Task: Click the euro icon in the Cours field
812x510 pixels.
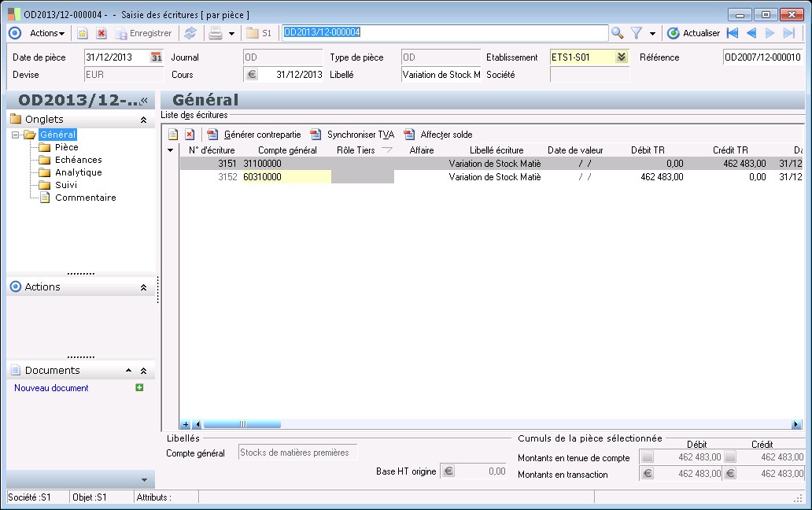Action: coord(252,75)
